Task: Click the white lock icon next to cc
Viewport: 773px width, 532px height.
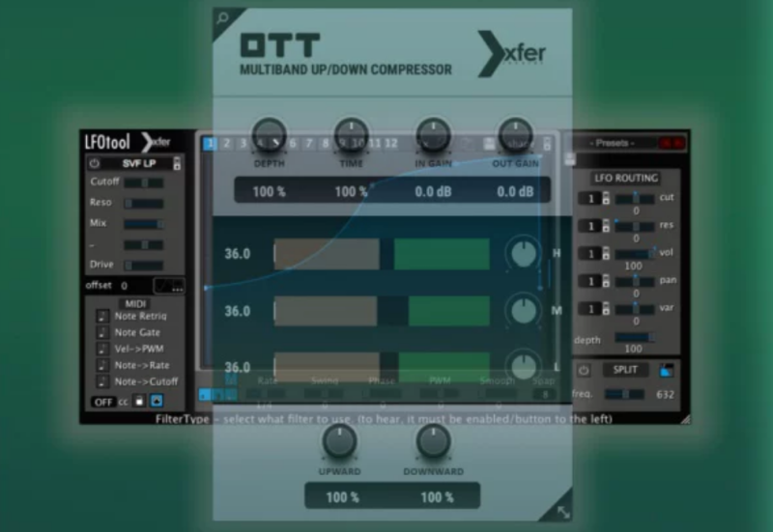Action: pyautogui.click(x=139, y=401)
